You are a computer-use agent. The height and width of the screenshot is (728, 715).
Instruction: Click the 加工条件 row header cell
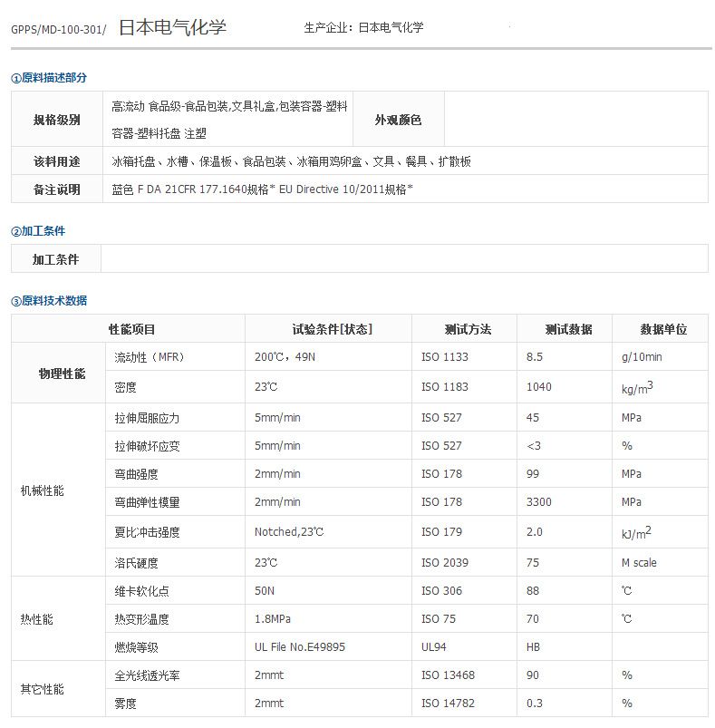click(55, 259)
